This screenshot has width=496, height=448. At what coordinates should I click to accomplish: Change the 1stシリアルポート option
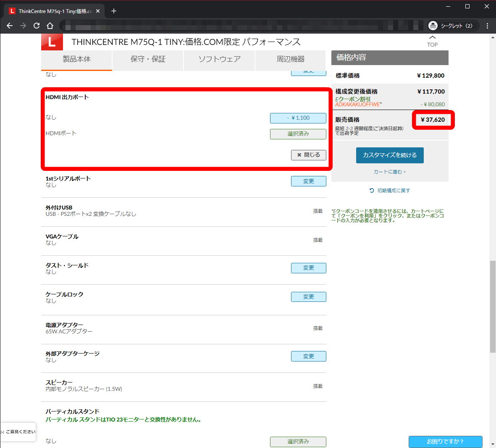coord(308,181)
